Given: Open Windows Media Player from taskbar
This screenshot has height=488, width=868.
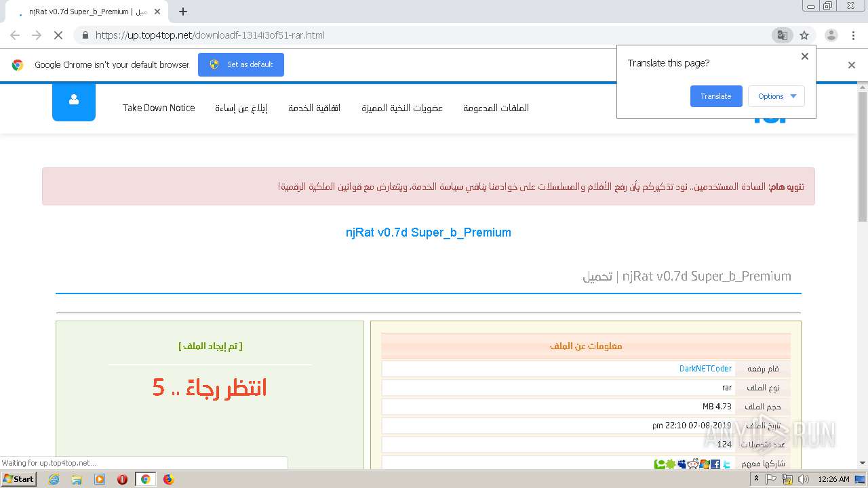Looking at the screenshot, I should (100, 479).
